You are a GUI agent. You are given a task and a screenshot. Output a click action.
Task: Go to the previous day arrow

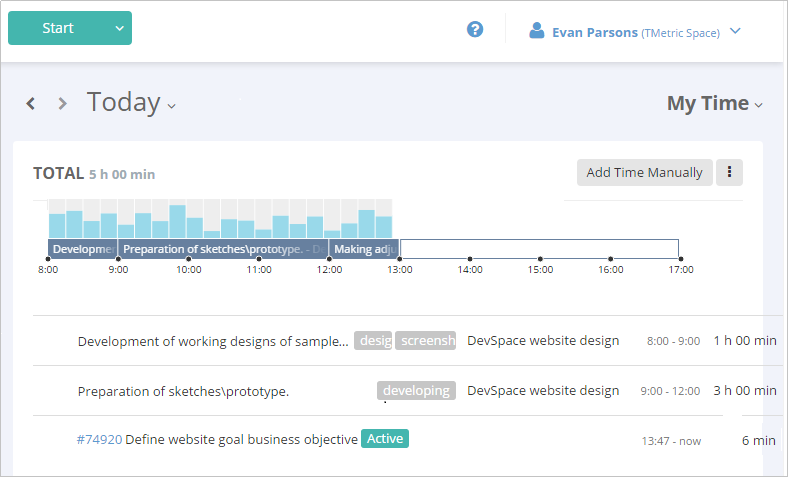click(x=31, y=103)
